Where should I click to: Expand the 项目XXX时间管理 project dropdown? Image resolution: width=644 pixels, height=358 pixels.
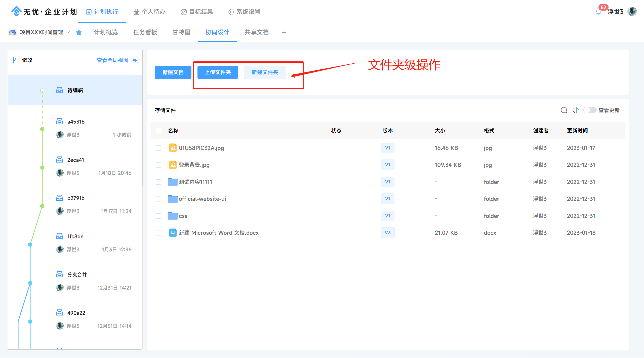click(x=67, y=32)
